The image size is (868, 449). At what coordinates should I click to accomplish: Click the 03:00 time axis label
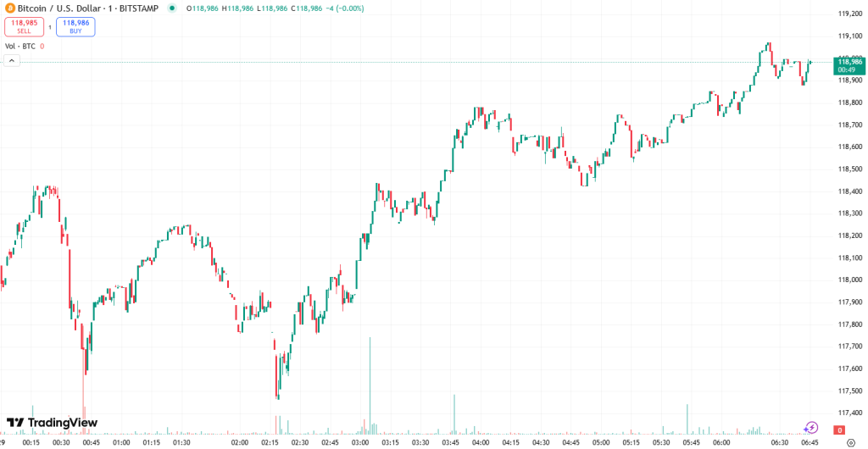(361, 442)
